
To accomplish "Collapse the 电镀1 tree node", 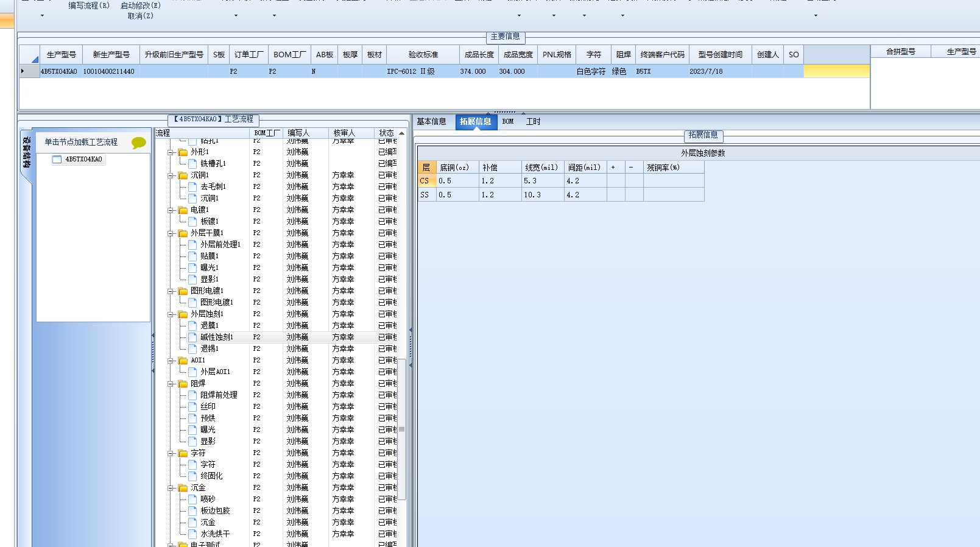I will pyautogui.click(x=171, y=210).
